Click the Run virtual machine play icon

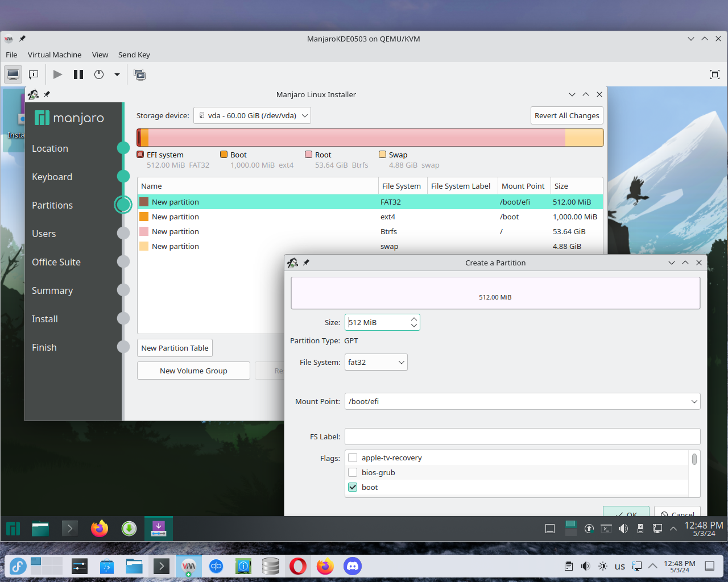click(57, 74)
